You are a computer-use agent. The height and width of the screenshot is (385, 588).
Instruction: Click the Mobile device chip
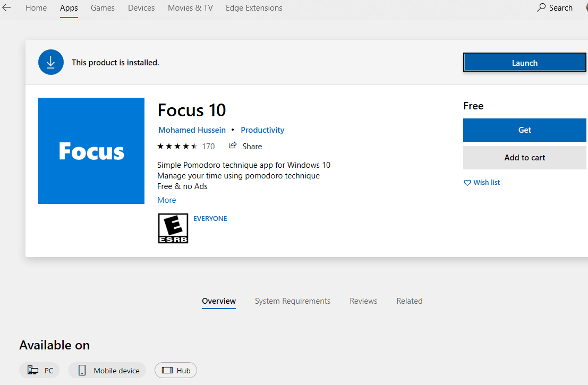[x=107, y=370]
